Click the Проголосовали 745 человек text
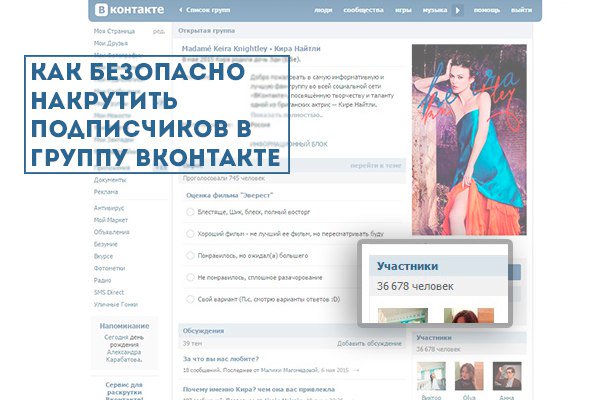The height and width of the screenshot is (400, 600). click(223, 178)
